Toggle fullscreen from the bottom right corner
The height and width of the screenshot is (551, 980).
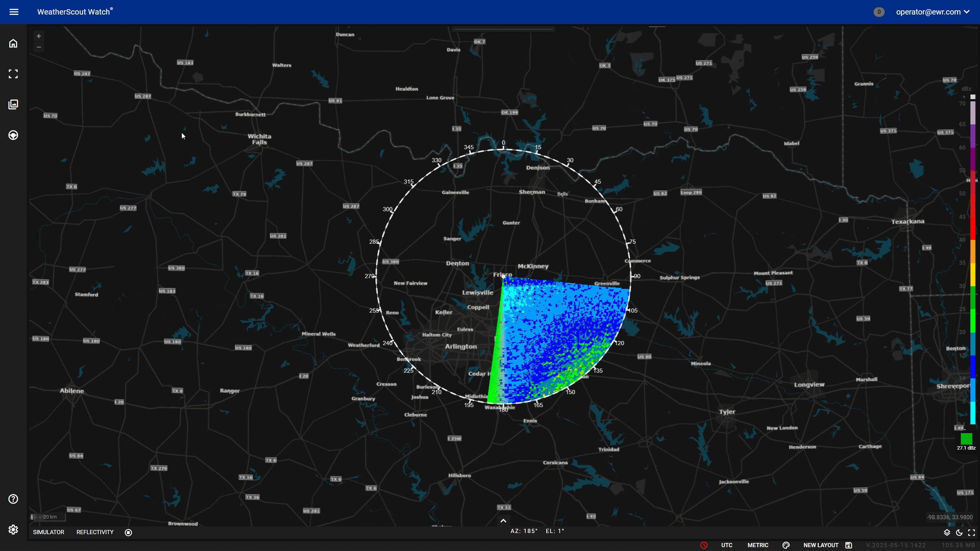(x=972, y=532)
